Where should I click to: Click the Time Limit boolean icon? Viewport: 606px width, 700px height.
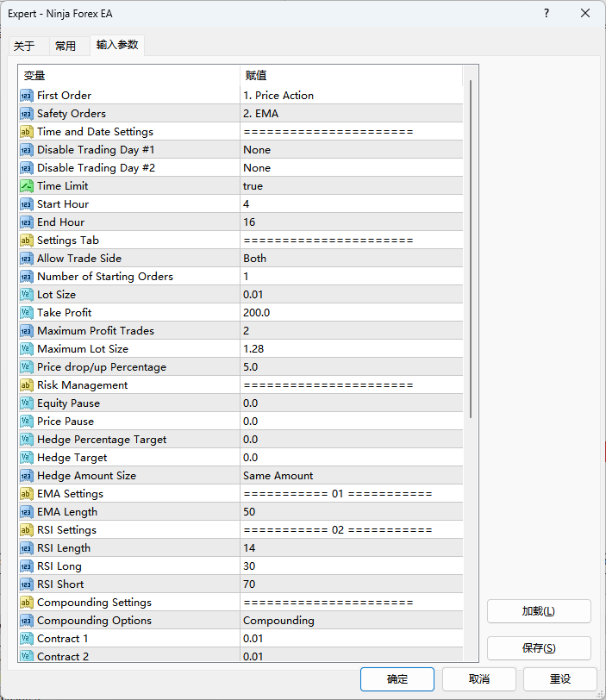27,186
